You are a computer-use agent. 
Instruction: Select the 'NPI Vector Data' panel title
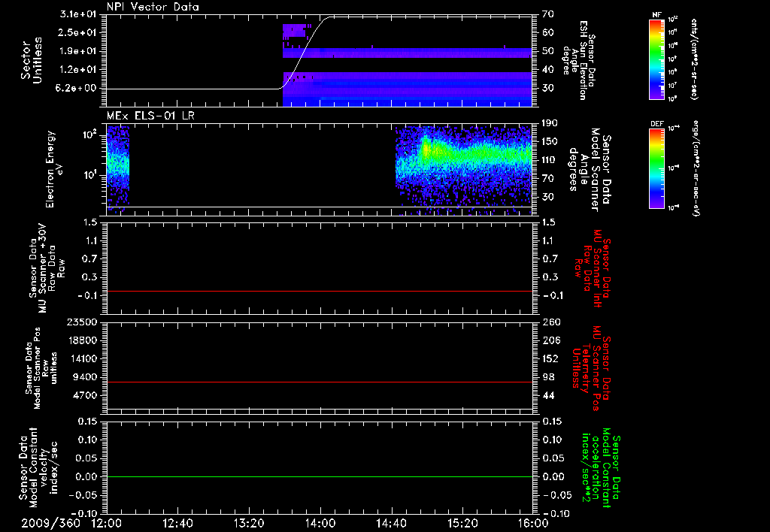click(x=153, y=7)
